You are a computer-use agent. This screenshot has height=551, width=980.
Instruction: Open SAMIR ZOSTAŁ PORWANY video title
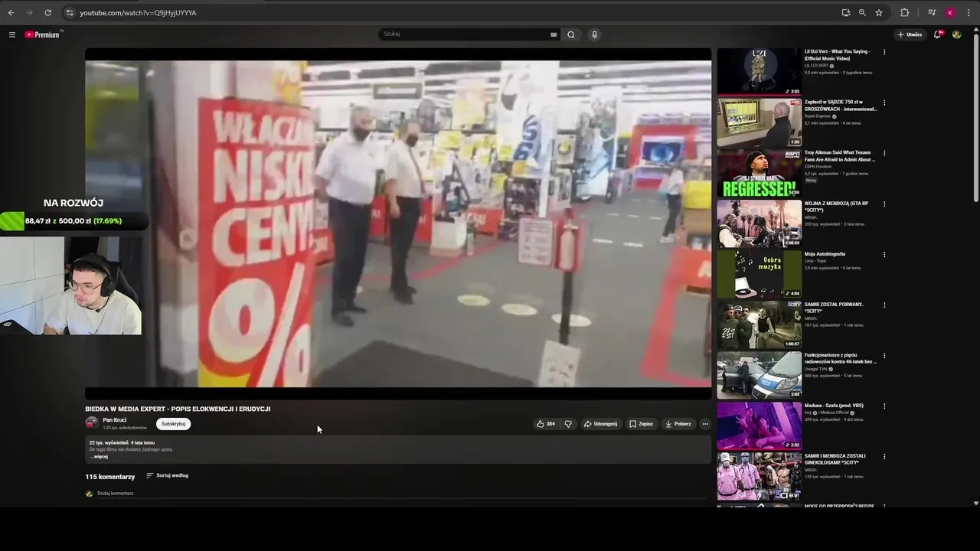click(x=834, y=308)
